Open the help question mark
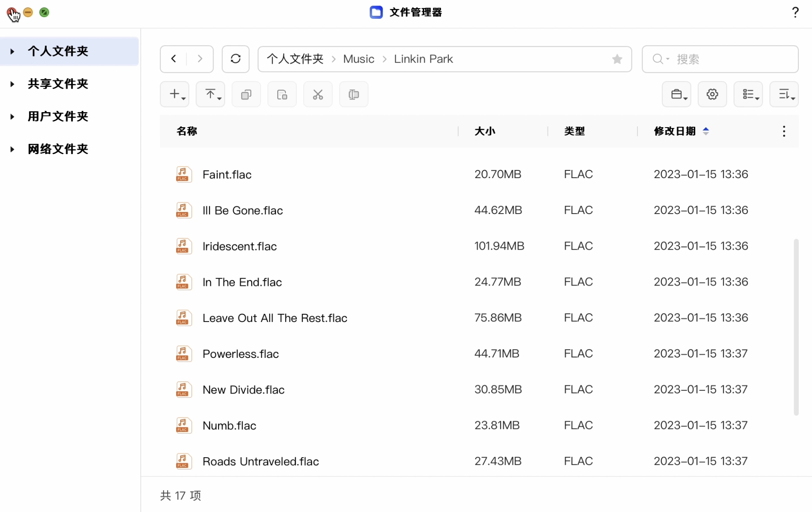Screen dimensions: 812x512 pos(795,12)
